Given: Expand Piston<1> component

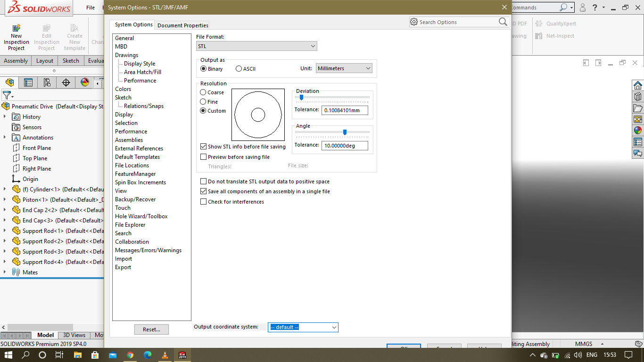Looking at the screenshot, I should tap(5, 199).
